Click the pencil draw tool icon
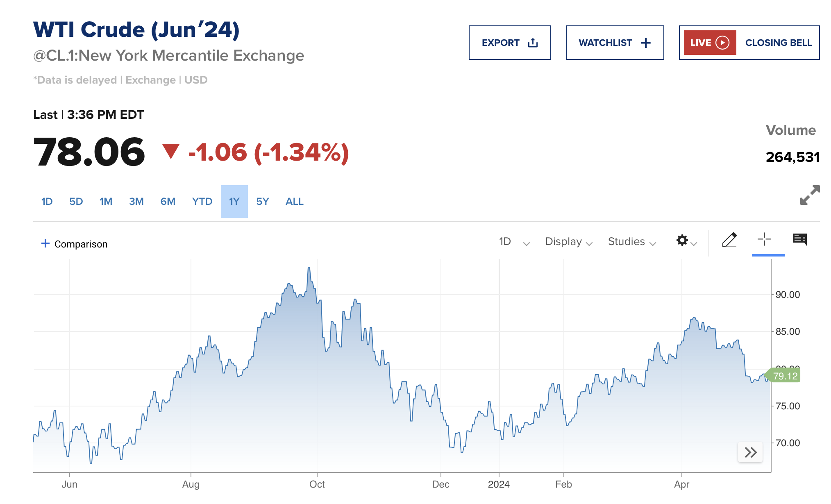 click(729, 240)
